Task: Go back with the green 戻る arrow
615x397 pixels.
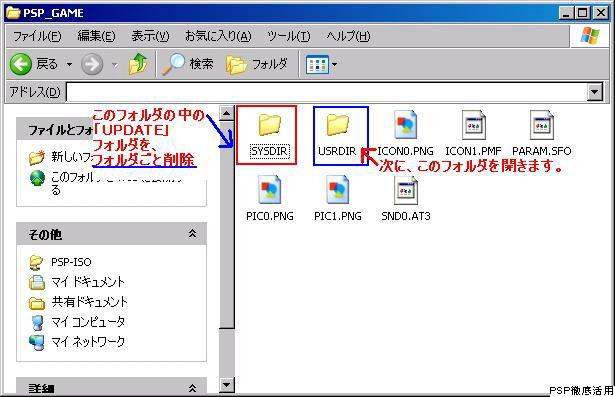Action: coord(20,64)
